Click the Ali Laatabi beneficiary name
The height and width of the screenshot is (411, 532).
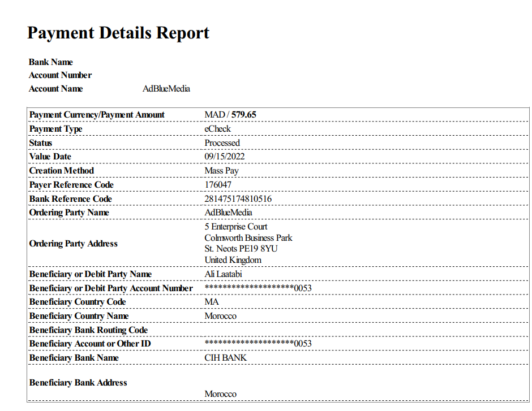coord(223,274)
